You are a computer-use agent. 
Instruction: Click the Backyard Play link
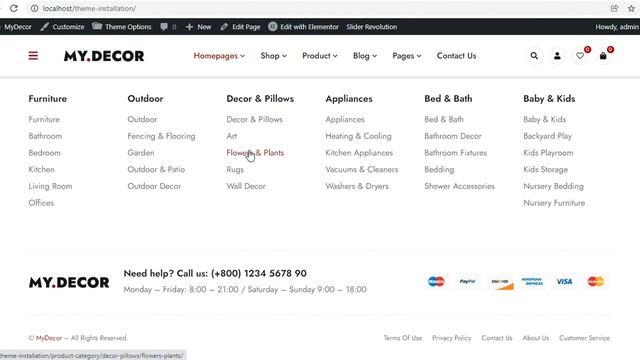pos(547,136)
